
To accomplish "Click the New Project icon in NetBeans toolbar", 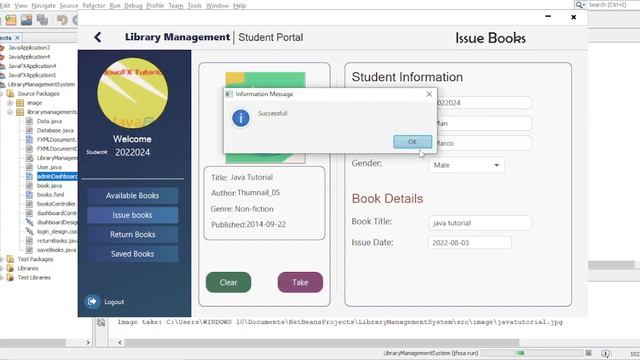I will click(11, 20).
